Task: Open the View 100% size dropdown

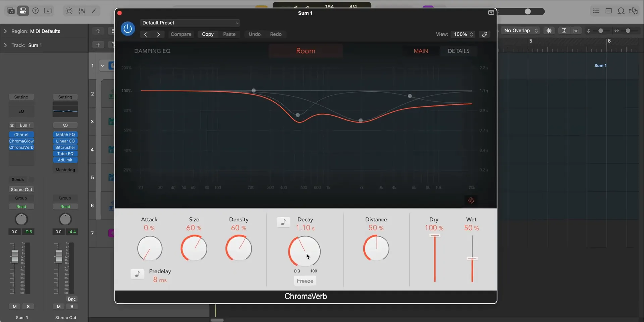Action: [463, 34]
